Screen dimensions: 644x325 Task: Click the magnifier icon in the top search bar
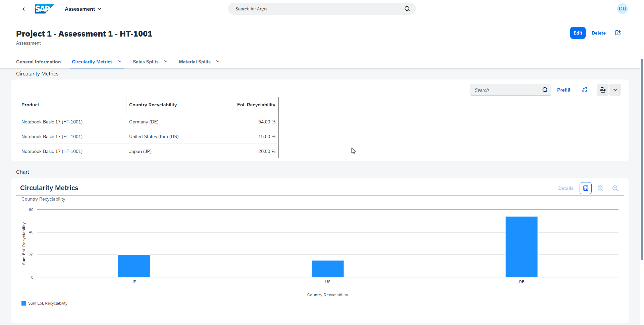coord(407,9)
